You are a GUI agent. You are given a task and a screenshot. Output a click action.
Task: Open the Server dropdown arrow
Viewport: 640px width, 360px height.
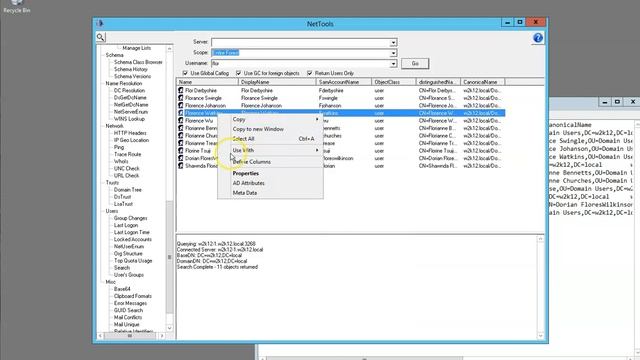(393, 42)
